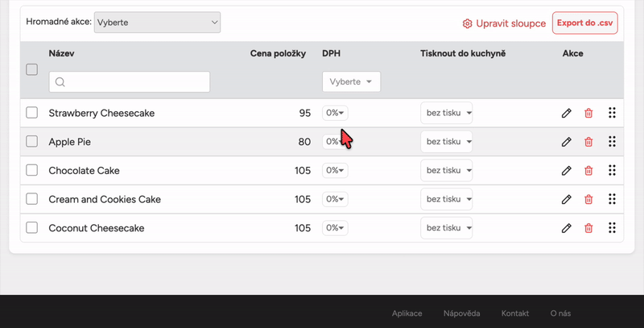The image size is (644, 328).
Task: Expand print dropdown for Strawberry Cheesecake
Action: [x=447, y=113]
